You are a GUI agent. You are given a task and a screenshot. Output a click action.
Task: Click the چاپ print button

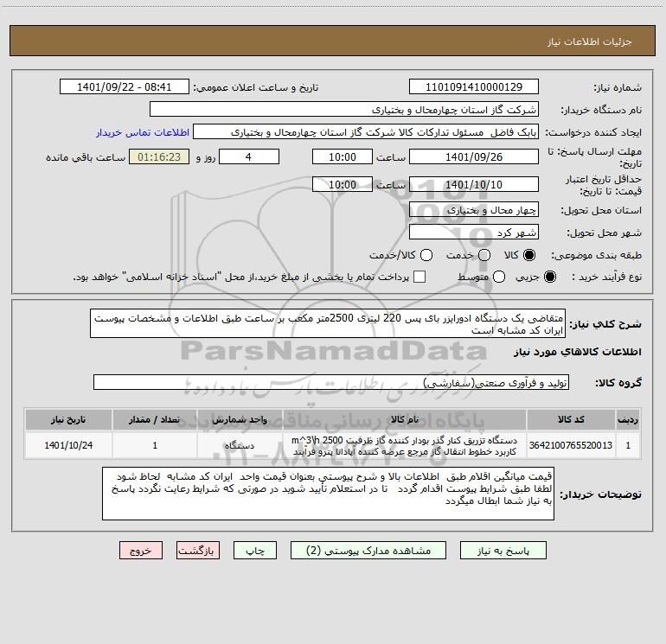pyautogui.click(x=255, y=551)
